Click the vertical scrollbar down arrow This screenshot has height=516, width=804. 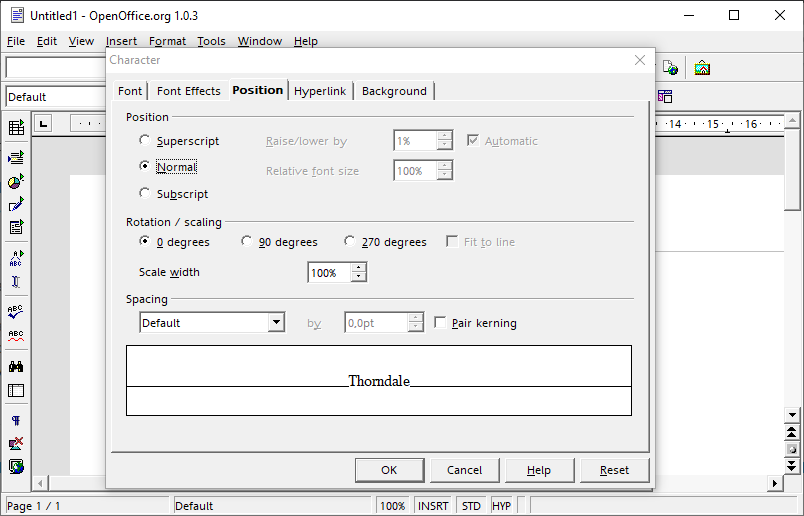point(792,414)
